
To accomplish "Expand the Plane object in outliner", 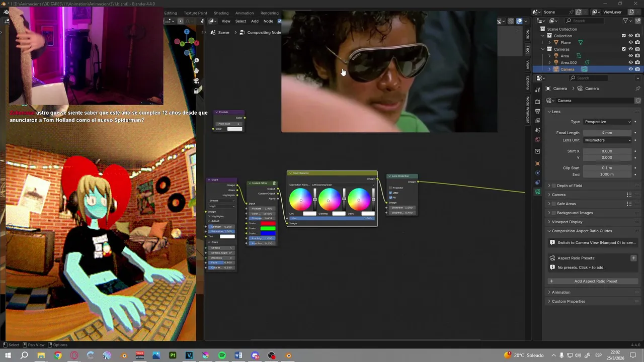I will (549, 42).
